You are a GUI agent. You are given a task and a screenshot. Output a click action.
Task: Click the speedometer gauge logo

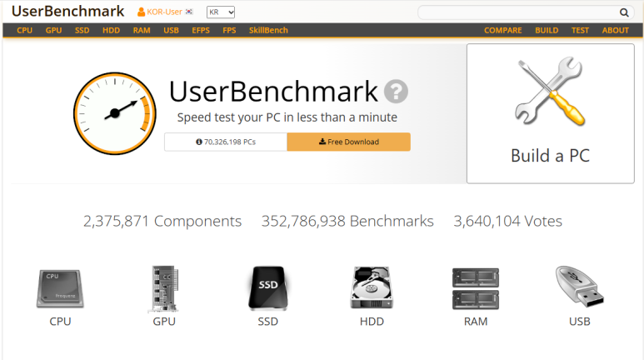[x=115, y=113]
